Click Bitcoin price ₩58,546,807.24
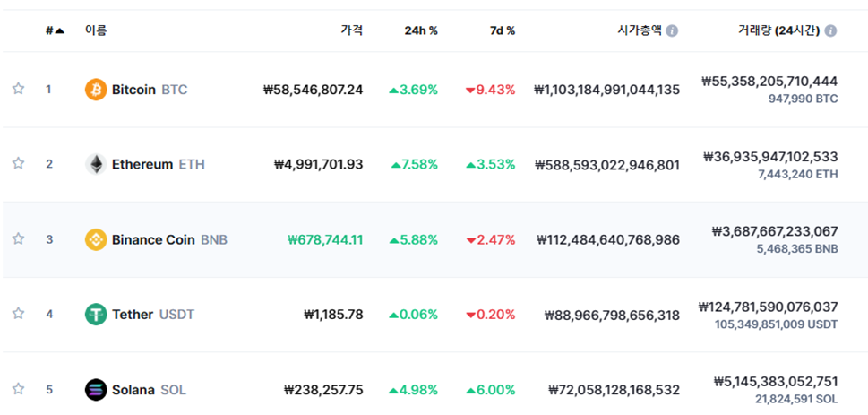This screenshot has width=868, height=415. 314,90
